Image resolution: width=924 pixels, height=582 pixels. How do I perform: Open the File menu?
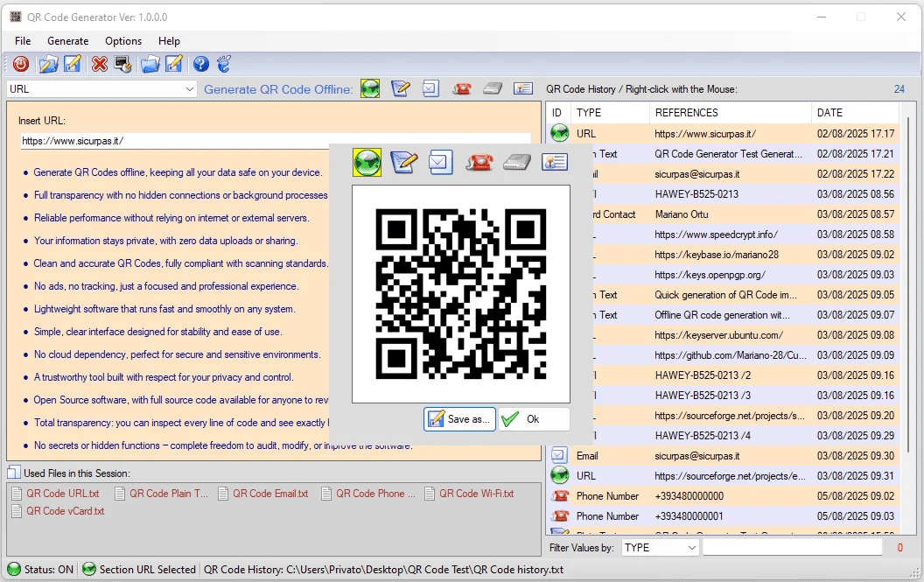pyautogui.click(x=23, y=40)
